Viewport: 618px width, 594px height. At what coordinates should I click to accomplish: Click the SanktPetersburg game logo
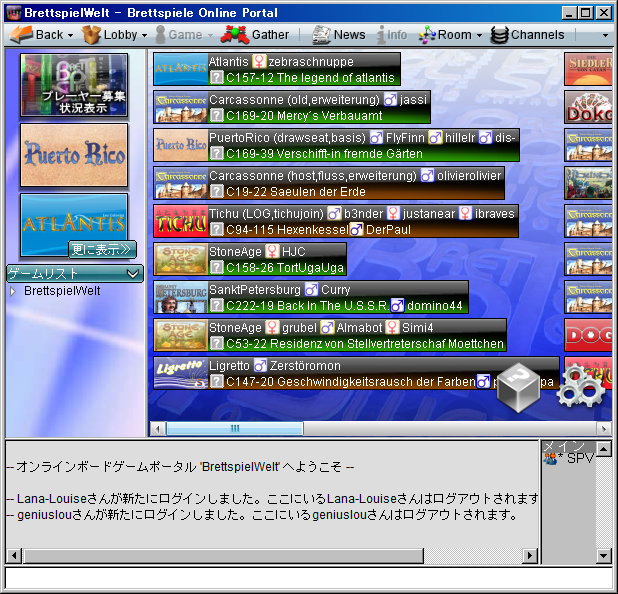pyautogui.click(x=181, y=297)
